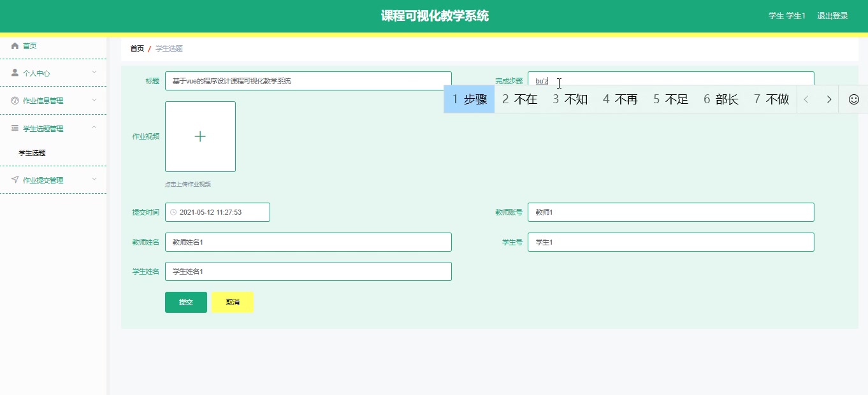Image resolution: width=868 pixels, height=395 pixels.
Task: Click the yellow 取消 cancel button
Action: (232, 302)
